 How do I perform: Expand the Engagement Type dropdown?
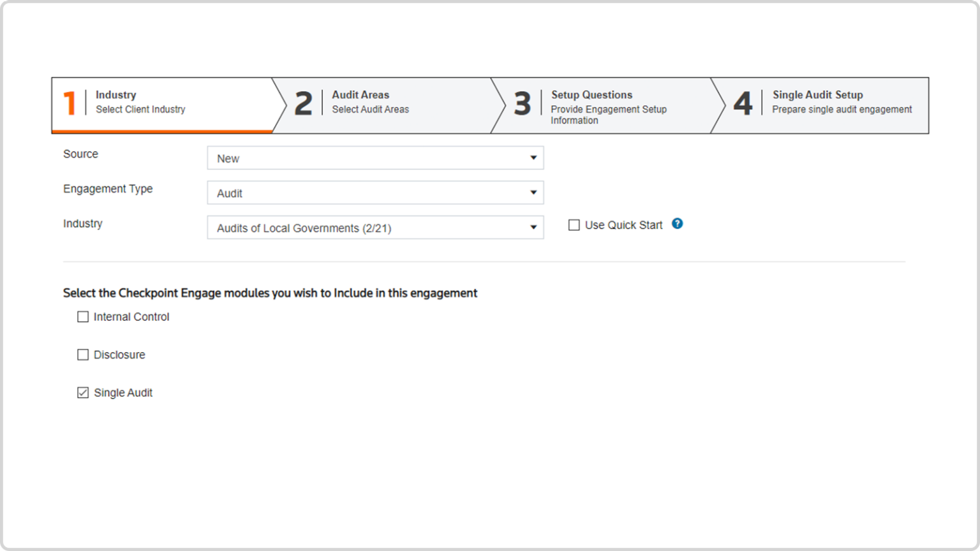375,193
